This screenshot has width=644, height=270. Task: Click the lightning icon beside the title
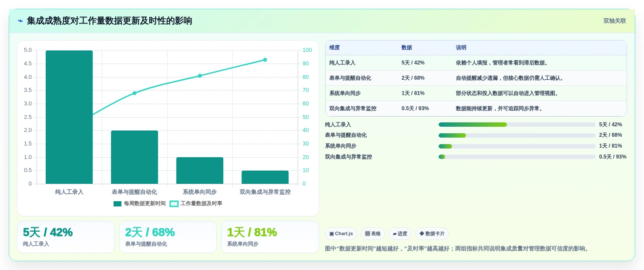pyautogui.click(x=20, y=21)
